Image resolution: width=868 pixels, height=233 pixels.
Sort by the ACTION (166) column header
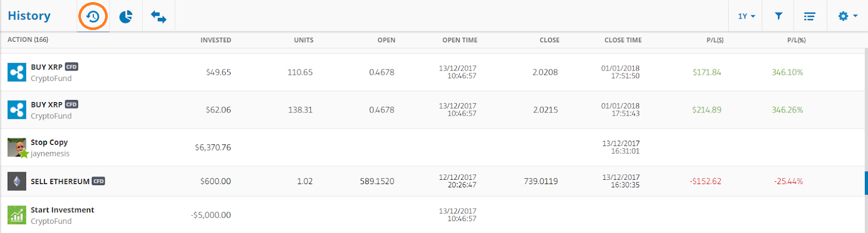click(x=28, y=40)
